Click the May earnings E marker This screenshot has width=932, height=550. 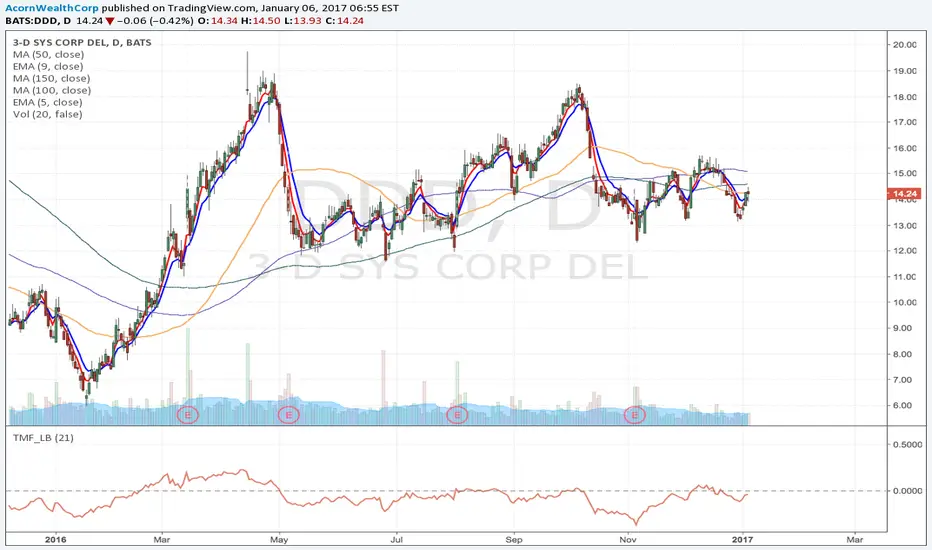pyautogui.click(x=289, y=414)
